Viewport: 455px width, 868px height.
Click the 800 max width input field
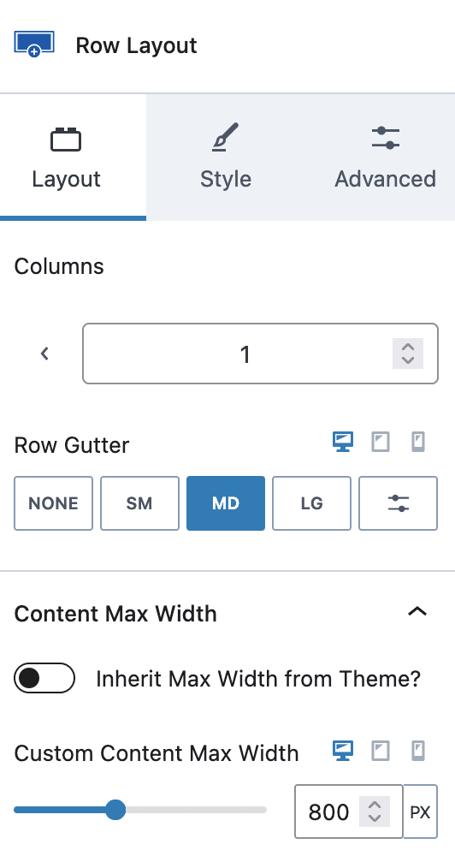pyautogui.click(x=348, y=812)
